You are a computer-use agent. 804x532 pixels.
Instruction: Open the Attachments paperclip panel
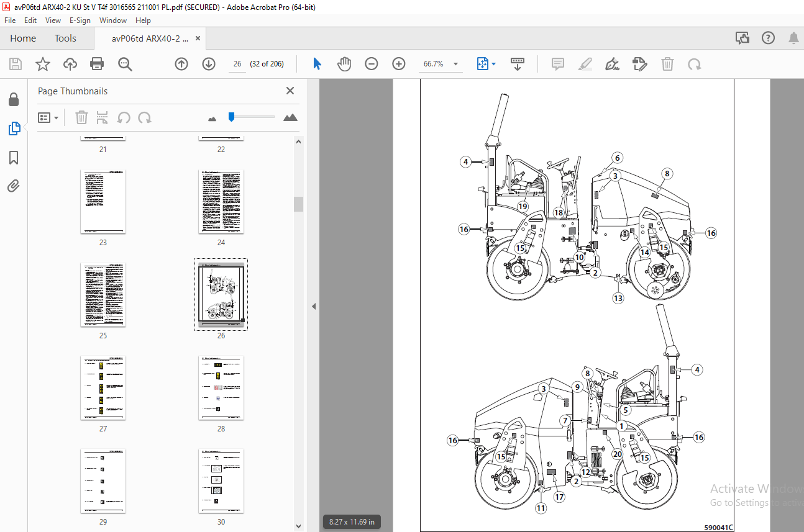(x=14, y=186)
